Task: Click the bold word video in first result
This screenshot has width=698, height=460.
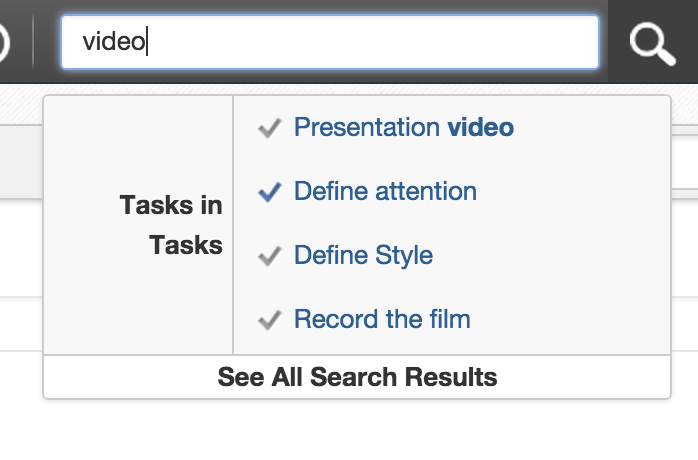Action: (x=481, y=127)
